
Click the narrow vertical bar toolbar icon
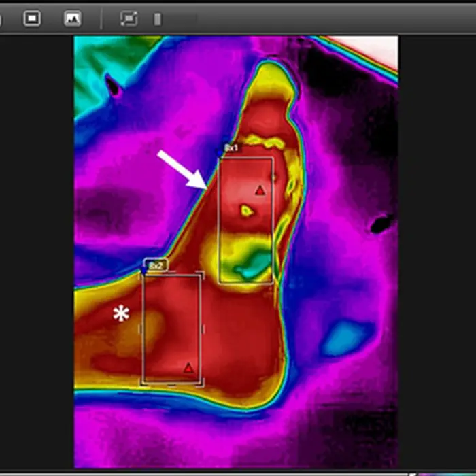click(158, 19)
